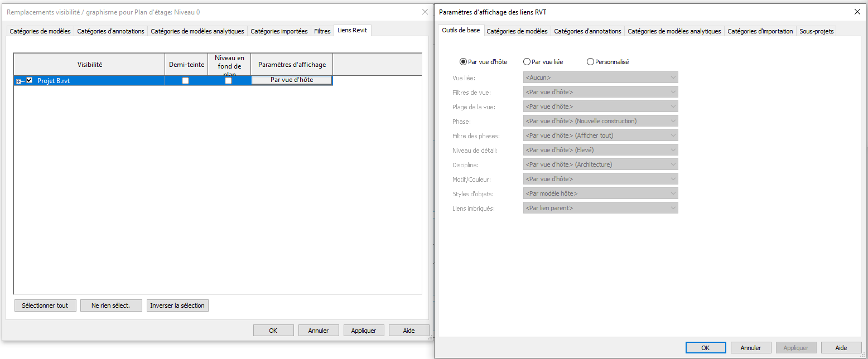Tick Niveau en fond de plan checkbox
The image size is (868, 359).
[x=228, y=80]
